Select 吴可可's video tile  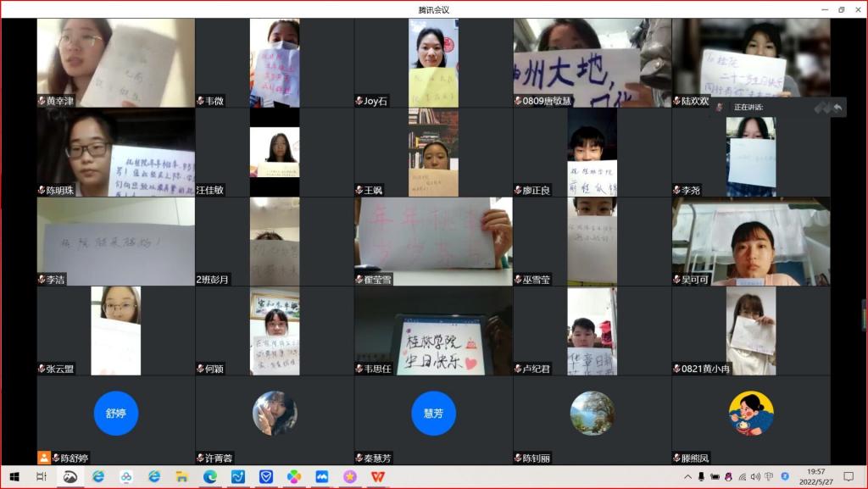[x=751, y=241]
